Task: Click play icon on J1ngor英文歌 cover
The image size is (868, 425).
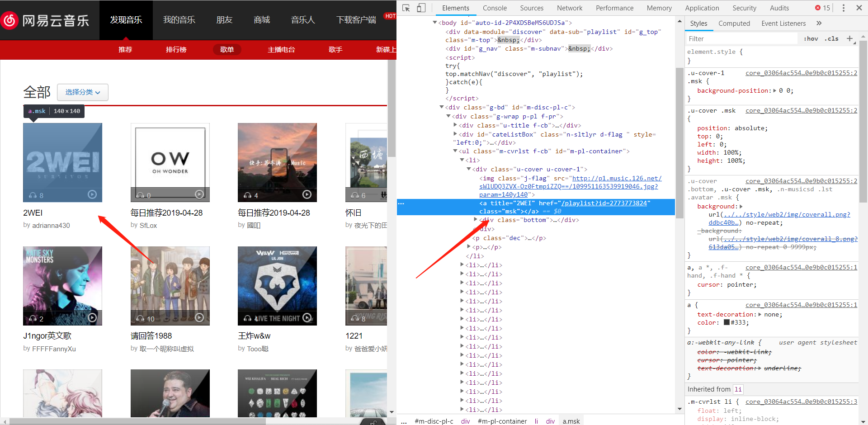Action: pyautogui.click(x=92, y=318)
